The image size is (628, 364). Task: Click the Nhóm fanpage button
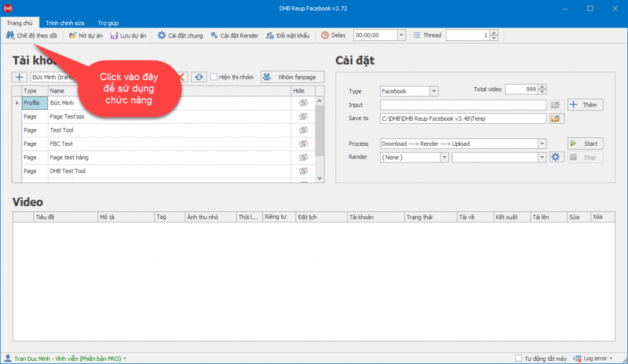click(293, 77)
